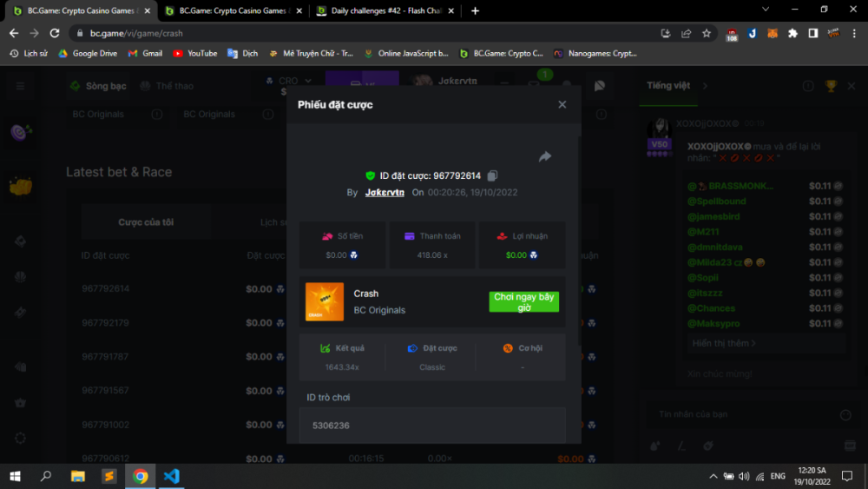The height and width of the screenshot is (489, 868).
Task: Click the share arrow icon in bet slip
Action: click(x=545, y=156)
